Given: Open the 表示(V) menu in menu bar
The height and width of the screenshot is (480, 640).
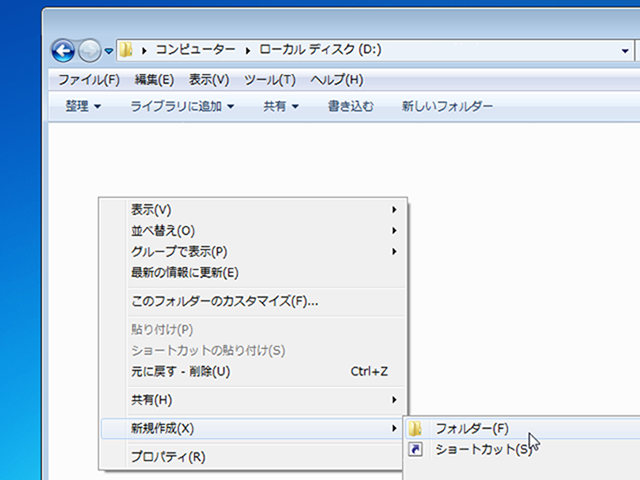Looking at the screenshot, I should tap(209, 80).
